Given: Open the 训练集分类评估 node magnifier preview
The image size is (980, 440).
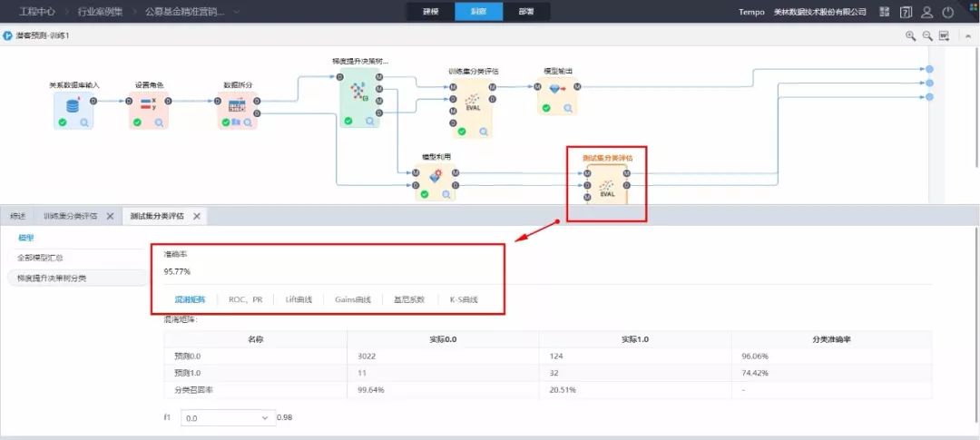Looking at the screenshot, I should pyautogui.click(x=484, y=132).
